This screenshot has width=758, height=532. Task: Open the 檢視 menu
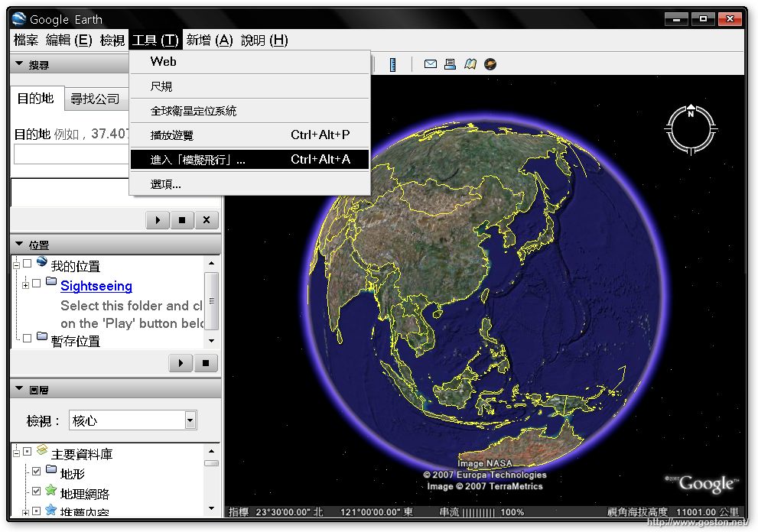pyautogui.click(x=112, y=40)
